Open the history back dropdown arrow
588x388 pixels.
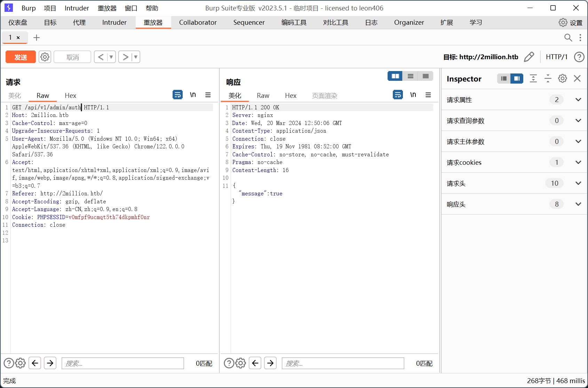tap(111, 57)
